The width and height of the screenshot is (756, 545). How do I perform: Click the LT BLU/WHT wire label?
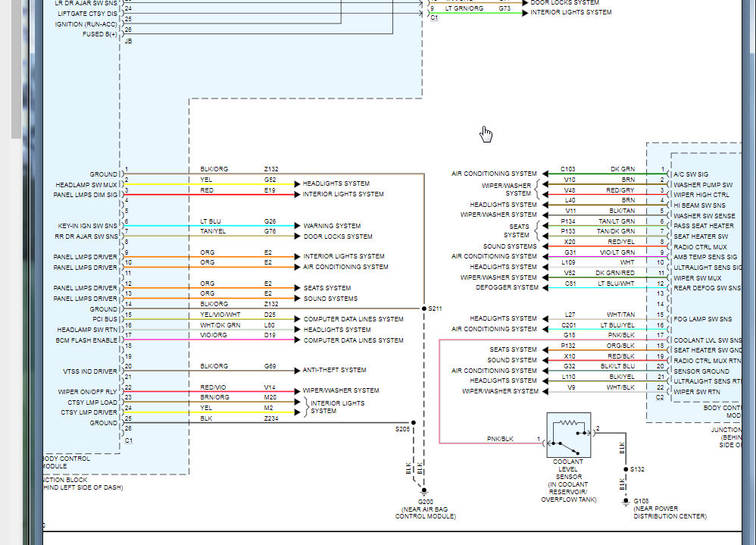pyautogui.click(x=616, y=283)
